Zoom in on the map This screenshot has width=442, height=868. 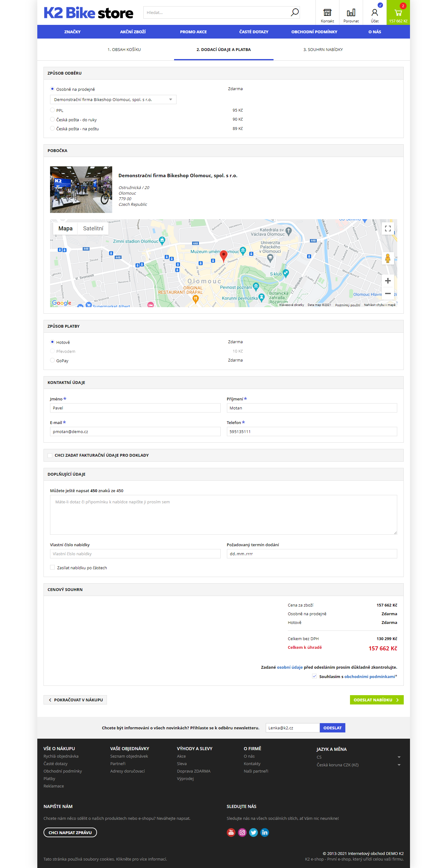point(387,281)
